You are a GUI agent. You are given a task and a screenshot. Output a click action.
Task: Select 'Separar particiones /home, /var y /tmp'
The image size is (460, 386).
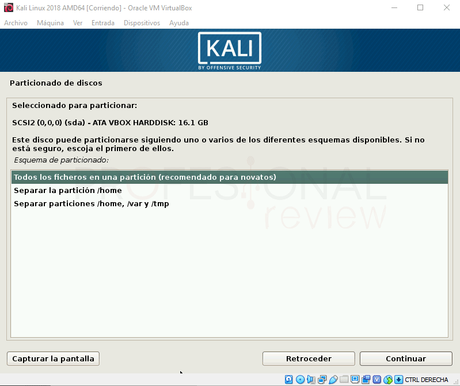229,204
